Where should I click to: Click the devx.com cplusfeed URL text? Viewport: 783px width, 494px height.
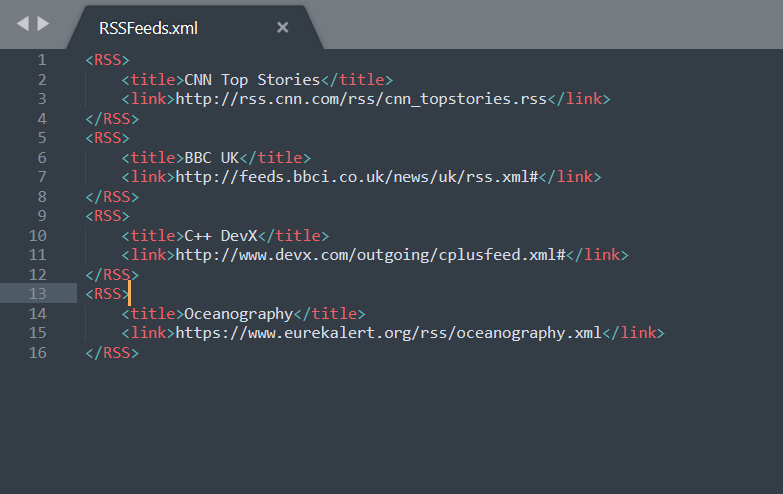pos(370,255)
